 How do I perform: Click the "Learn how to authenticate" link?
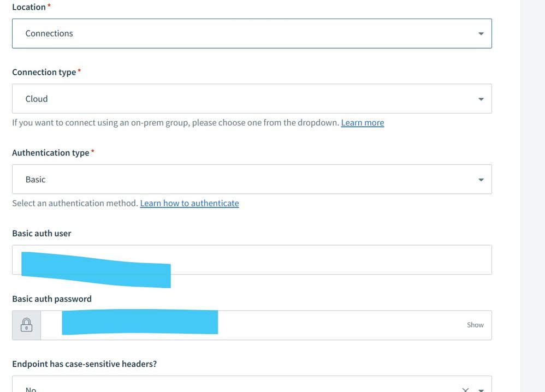pyautogui.click(x=189, y=203)
